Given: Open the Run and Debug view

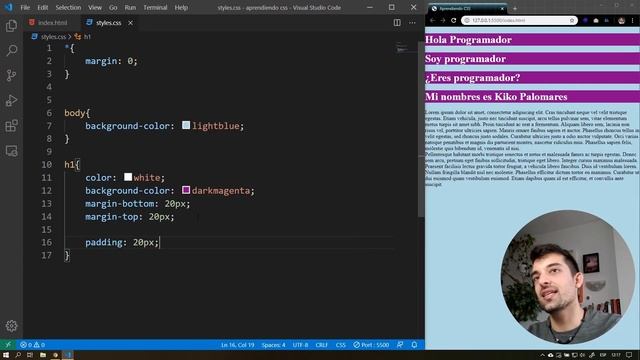Looking at the screenshot, I should 11,100.
